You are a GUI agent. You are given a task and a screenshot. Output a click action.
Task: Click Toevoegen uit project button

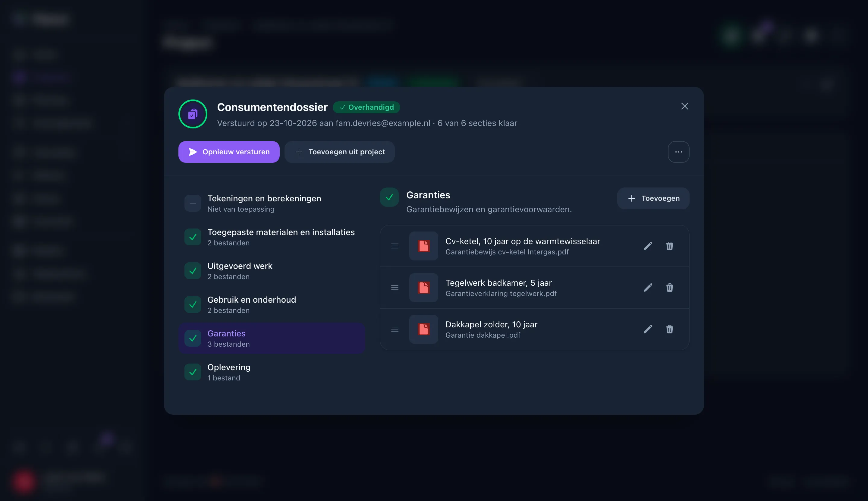point(340,152)
